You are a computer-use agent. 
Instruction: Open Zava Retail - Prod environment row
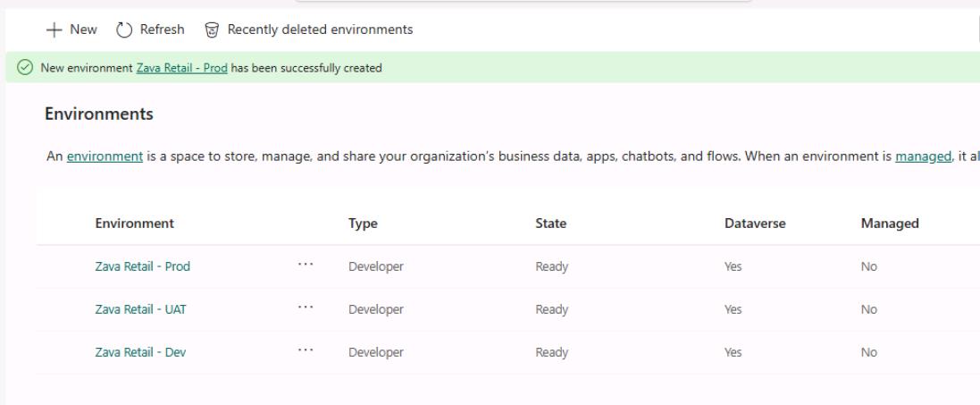143,266
